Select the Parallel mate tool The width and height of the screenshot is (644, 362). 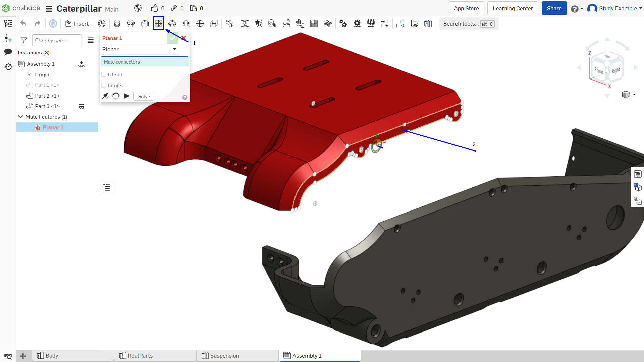pos(214,24)
